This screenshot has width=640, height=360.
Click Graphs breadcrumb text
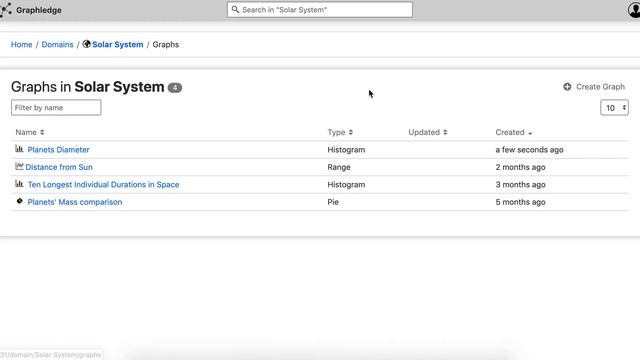pyautogui.click(x=166, y=44)
